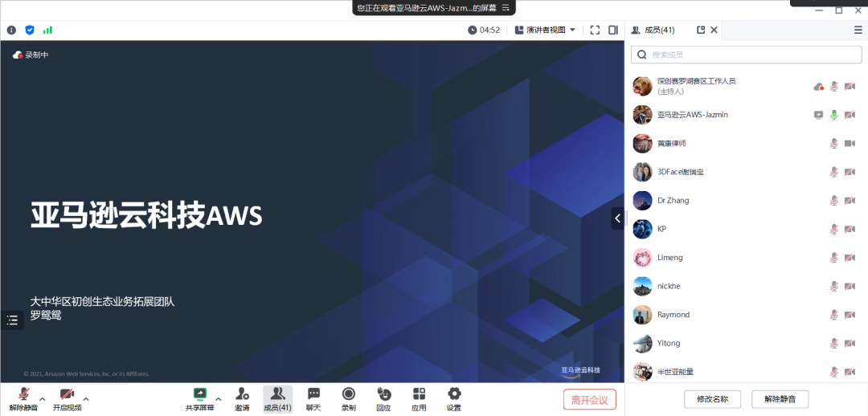
Task: Open the 应用 apps menu
Action: (x=419, y=399)
